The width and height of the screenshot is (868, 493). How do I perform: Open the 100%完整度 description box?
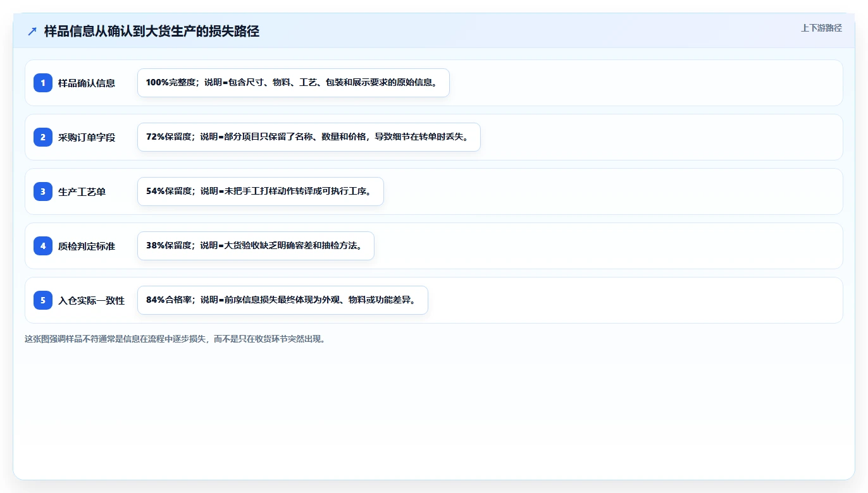294,83
